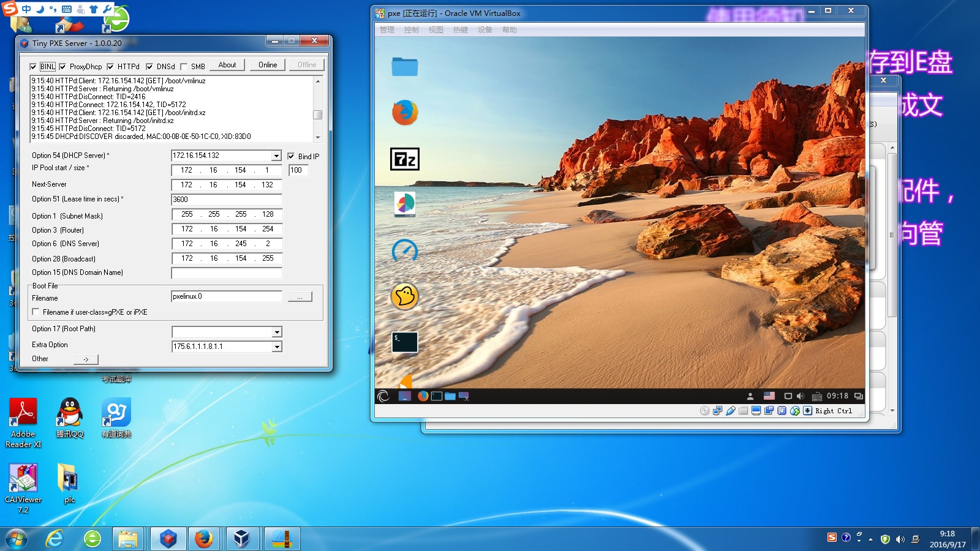This screenshot has height=551, width=980.
Task: Click Firefox icon in Windows taskbar
Action: coord(204,539)
